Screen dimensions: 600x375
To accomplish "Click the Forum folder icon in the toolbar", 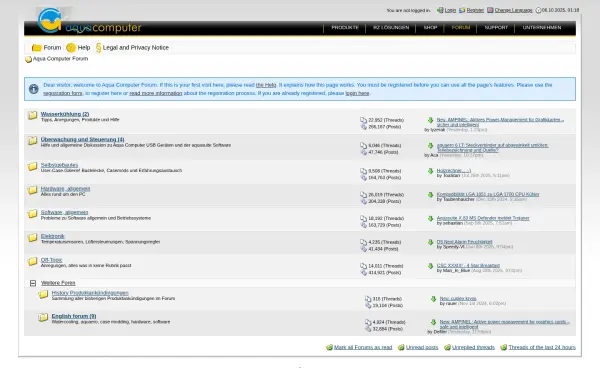I will click(x=37, y=47).
